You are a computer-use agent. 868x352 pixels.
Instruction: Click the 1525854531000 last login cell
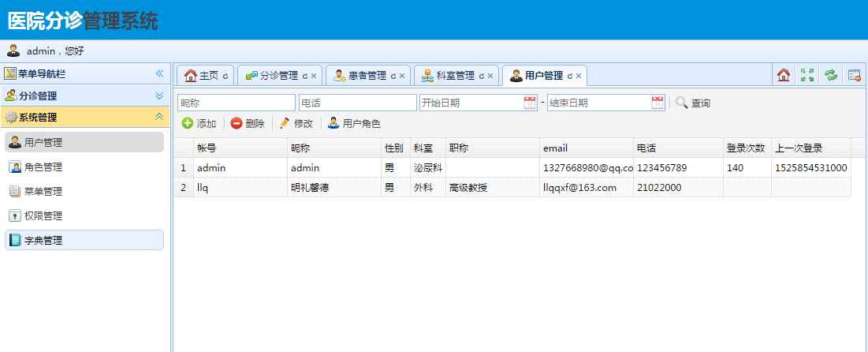click(x=811, y=167)
